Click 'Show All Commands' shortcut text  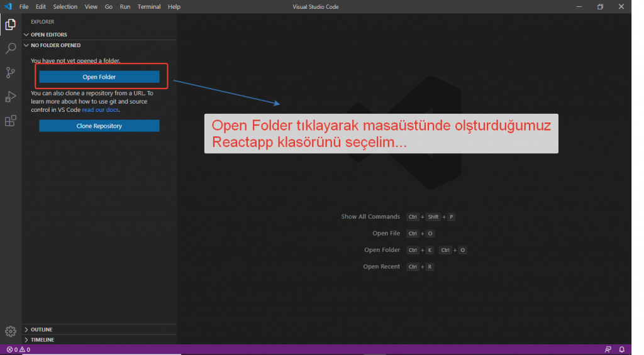[370, 217]
